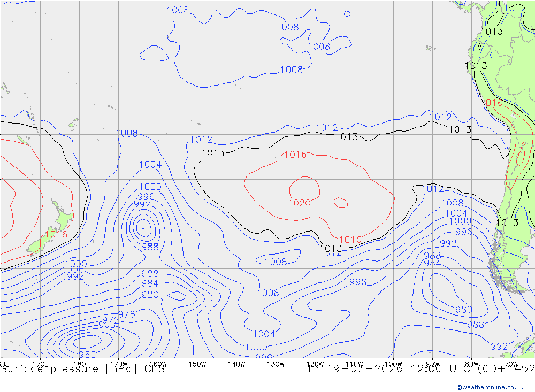The height and width of the screenshot is (392, 535).
Task: Click the 976 isobar label
Action: click(x=127, y=314)
